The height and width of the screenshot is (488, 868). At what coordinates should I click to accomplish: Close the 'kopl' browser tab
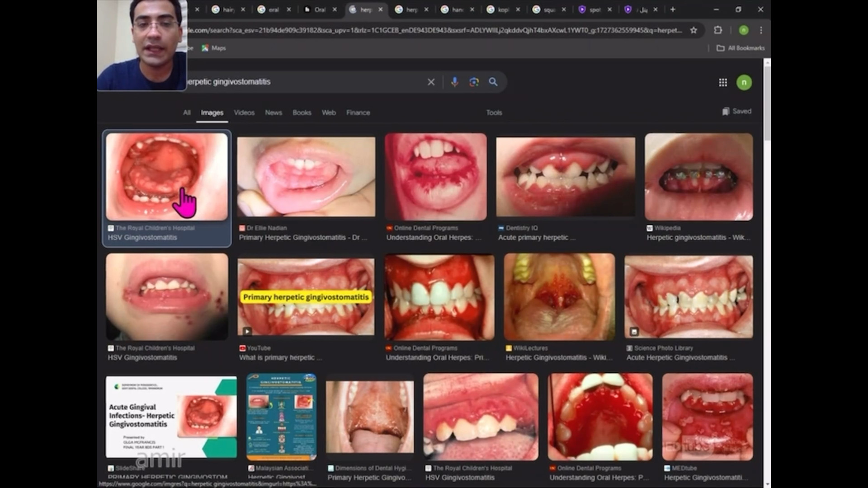tap(518, 9)
